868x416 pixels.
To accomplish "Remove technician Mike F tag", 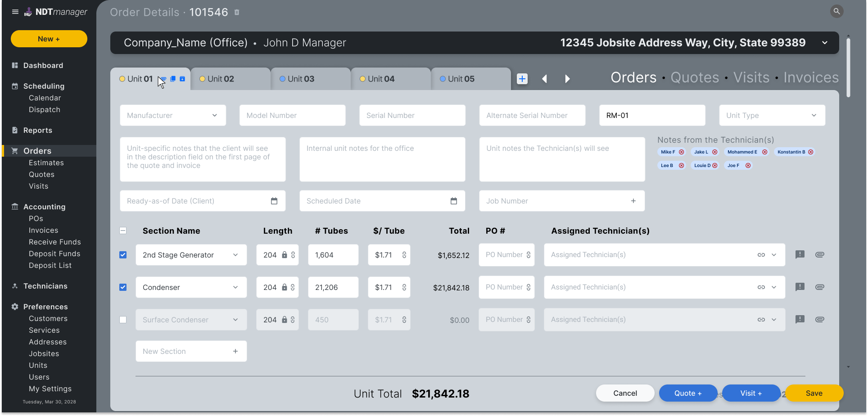I will [x=682, y=152].
